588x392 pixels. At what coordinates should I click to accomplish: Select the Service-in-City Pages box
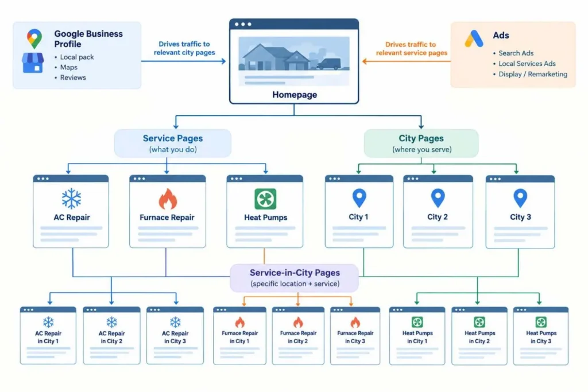295,278
